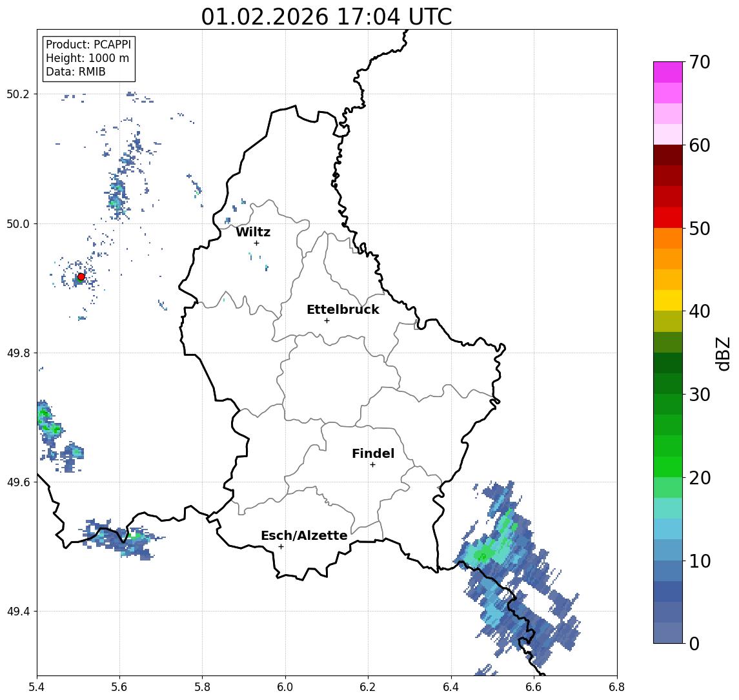Click the Ettelbruck station label

coord(343,309)
